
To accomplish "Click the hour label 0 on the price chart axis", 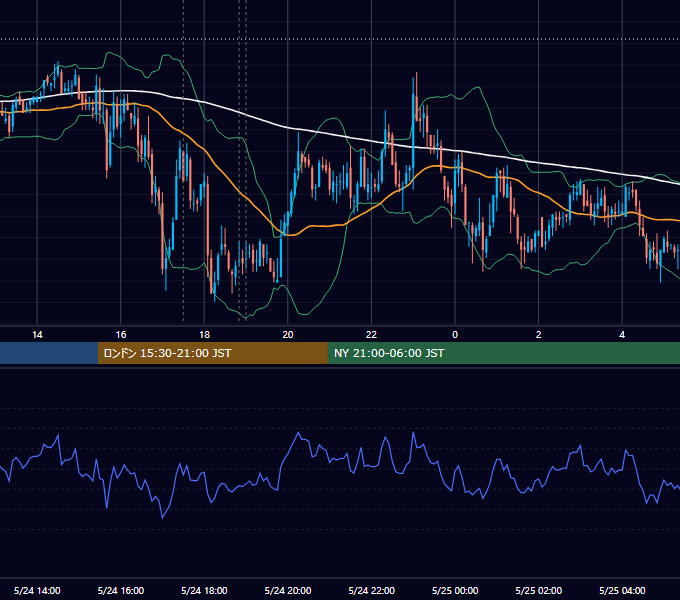I will click(455, 335).
